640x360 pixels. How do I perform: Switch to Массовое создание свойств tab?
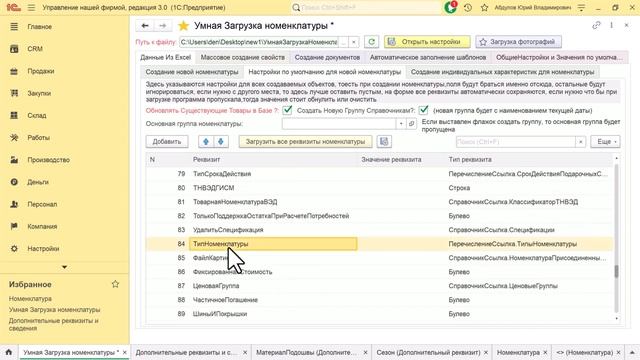tap(242, 58)
